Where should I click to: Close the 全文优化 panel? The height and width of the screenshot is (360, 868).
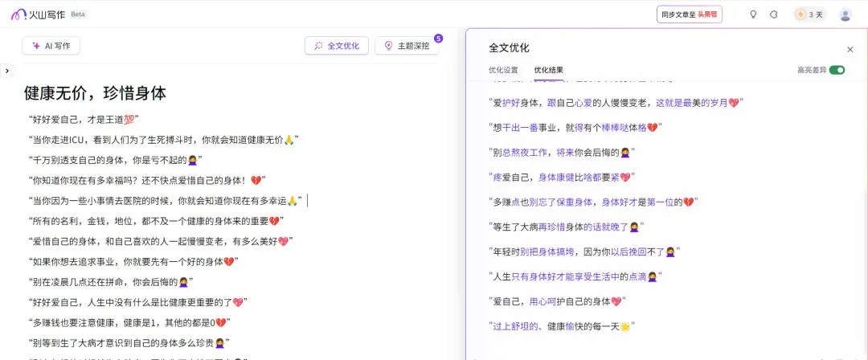[x=850, y=49]
